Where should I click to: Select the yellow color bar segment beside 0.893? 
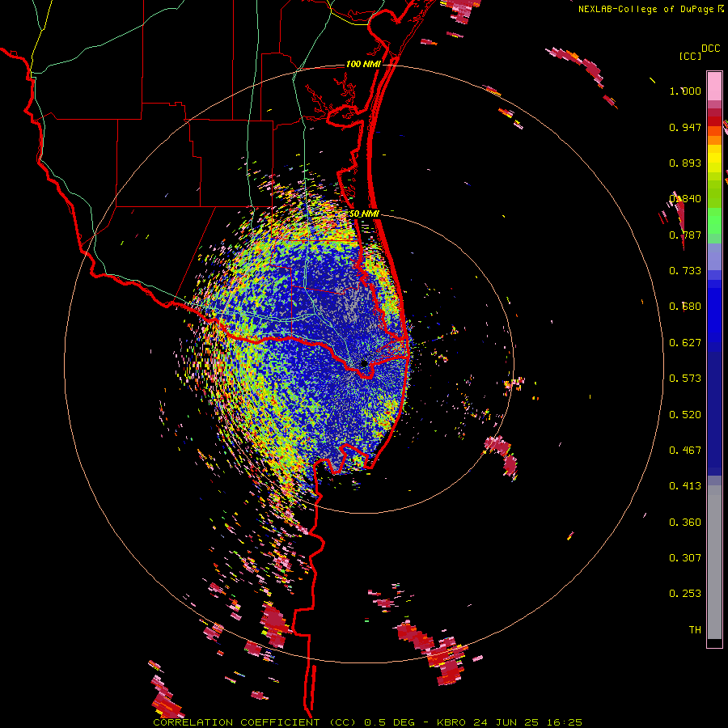pyautogui.click(x=714, y=163)
